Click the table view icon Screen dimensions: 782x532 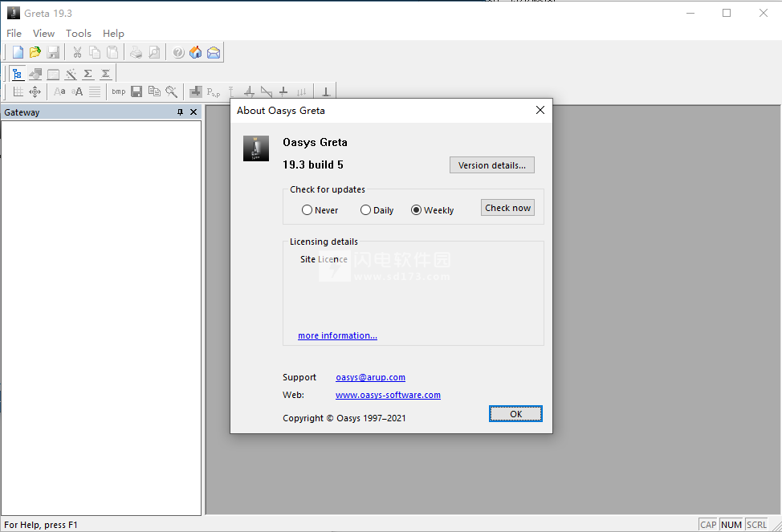pos(53,75)
